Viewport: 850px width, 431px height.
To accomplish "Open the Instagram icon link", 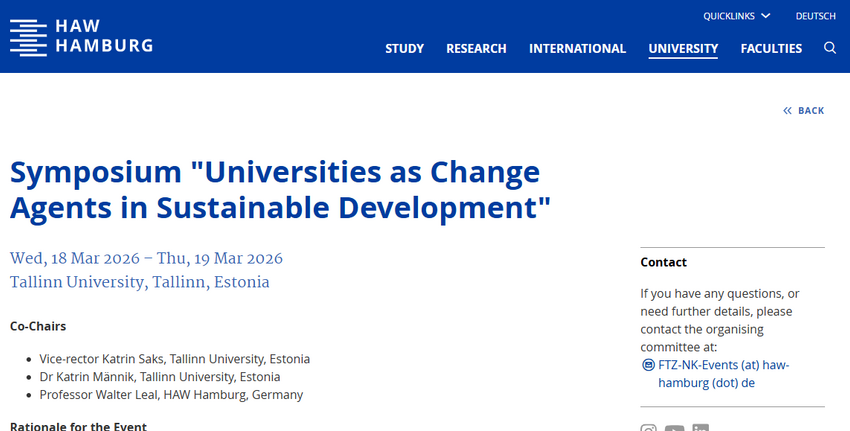I will (648, 429).
